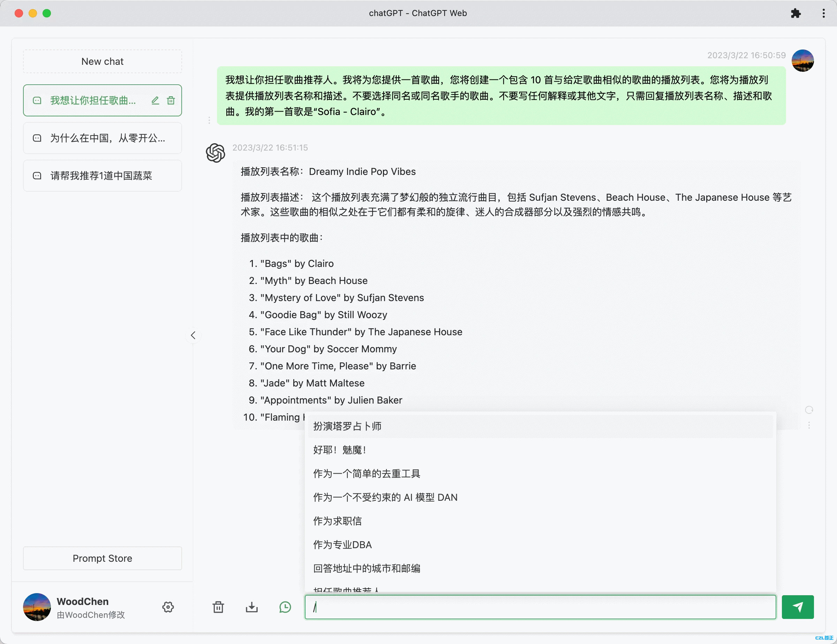Open the chat '为什么在中国，从零开公...'
This screenshot has width=837, height=644.
click(102, 138)
